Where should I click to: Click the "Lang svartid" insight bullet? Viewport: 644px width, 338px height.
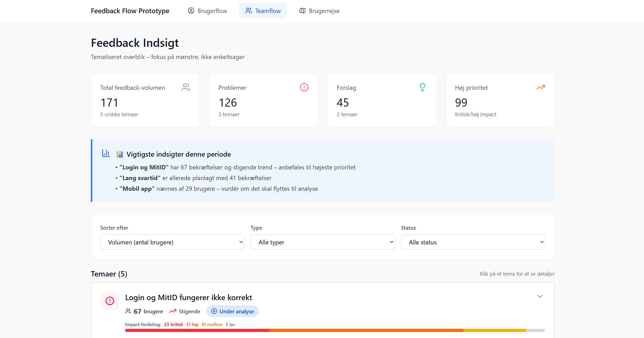pos(194,178)
